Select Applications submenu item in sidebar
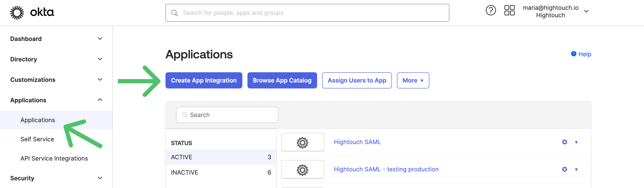644x188 pixels. (56, 120)
